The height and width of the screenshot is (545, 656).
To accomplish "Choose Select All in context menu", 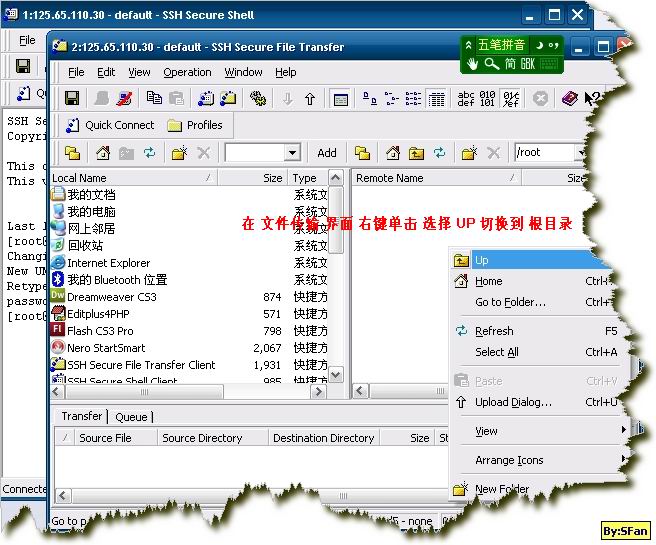I will (x=536, y=352).
